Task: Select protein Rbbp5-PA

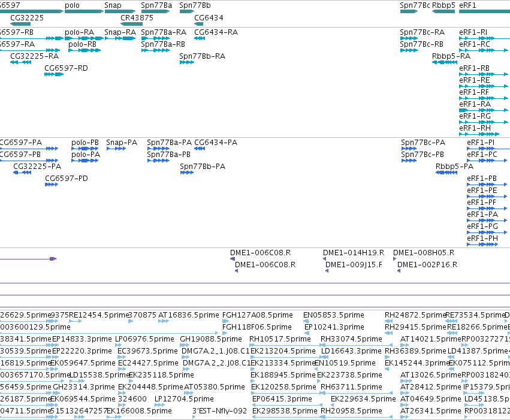Action: 454,167
